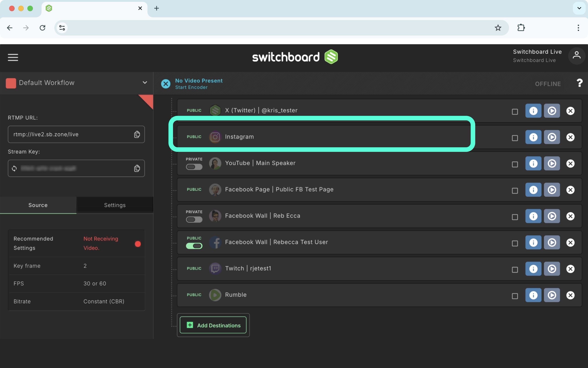Check the Facebook Page destination checkbox

[515, 191]
